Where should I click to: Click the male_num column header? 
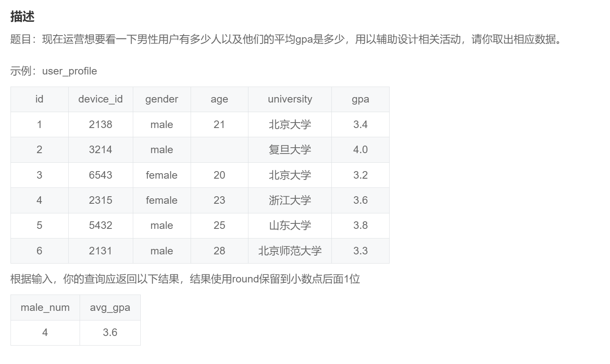45,307
